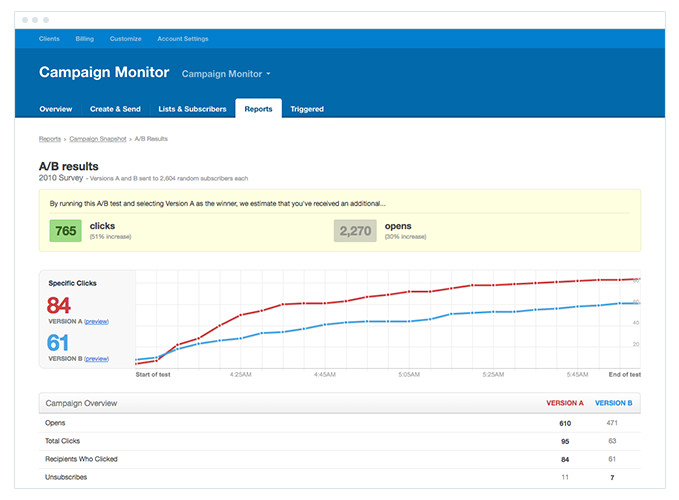Switch to the Create & Send tab
Screen dimensions: 679x500
115,109
